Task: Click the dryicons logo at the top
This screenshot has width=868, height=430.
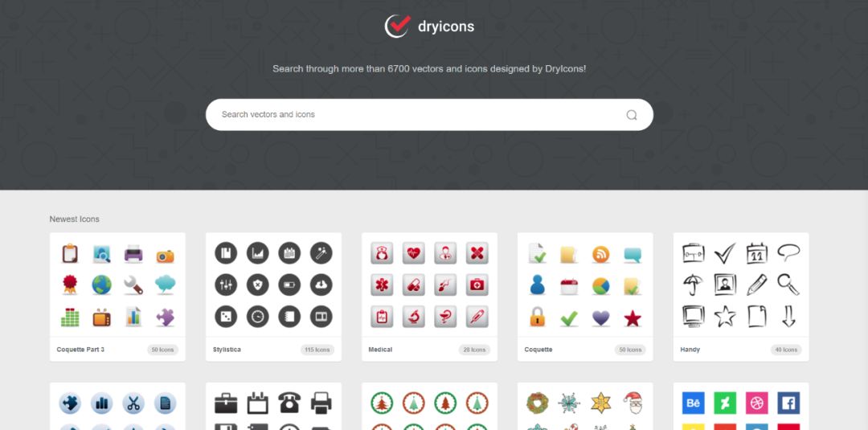Action: click(x=429, y=26)
